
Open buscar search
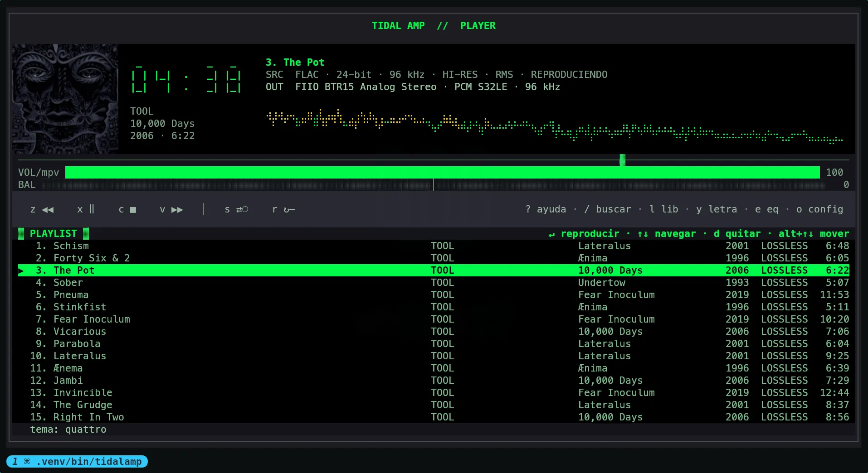[608, 209]
